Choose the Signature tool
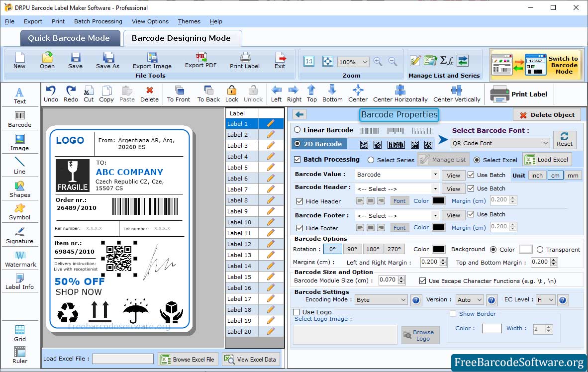 [x=19, y=236]
